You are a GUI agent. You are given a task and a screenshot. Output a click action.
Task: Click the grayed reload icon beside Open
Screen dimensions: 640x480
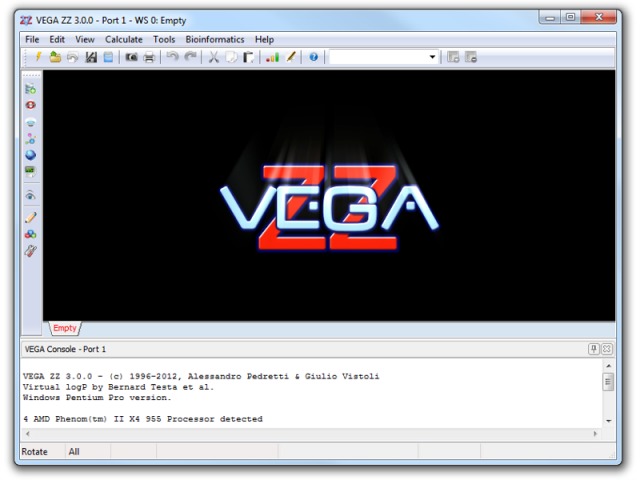click(73, 57)
